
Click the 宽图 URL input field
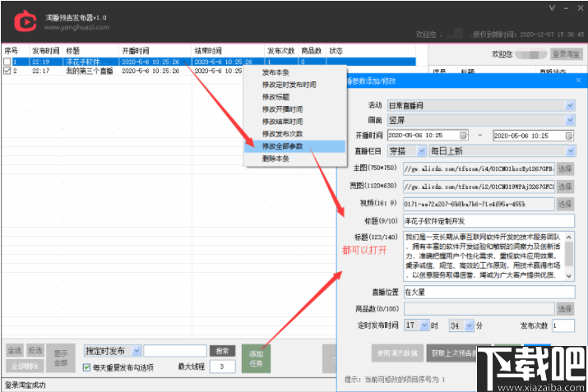pyautogui.click(x=479, y=187)
